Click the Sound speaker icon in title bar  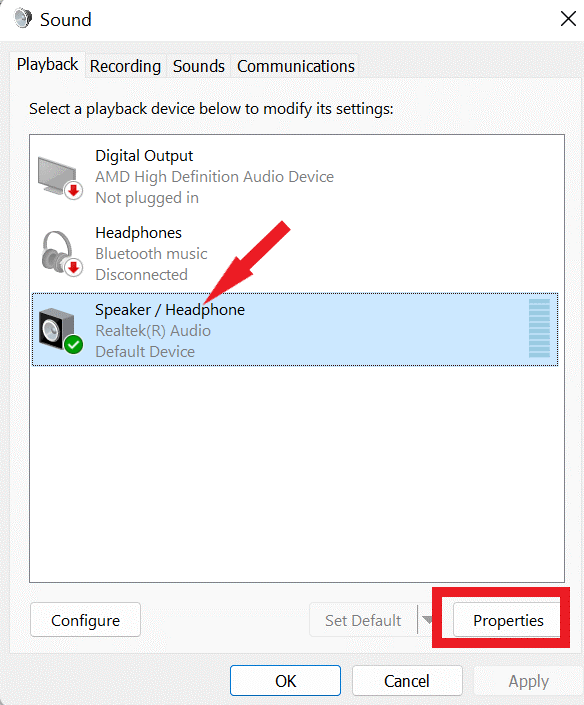pos(23,19)
